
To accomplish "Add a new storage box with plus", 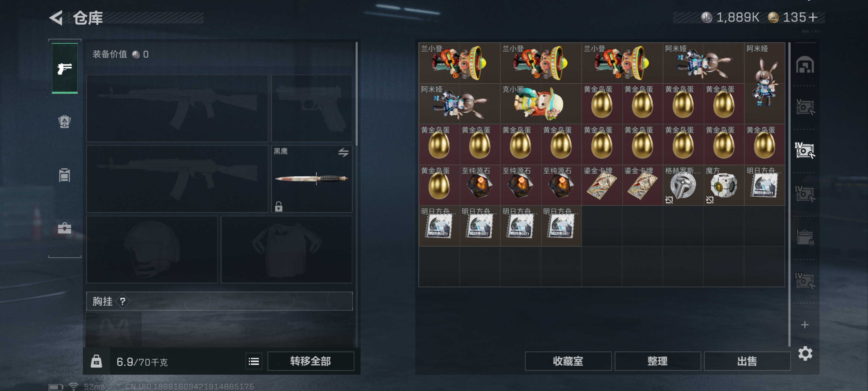I will coord(805,324).
